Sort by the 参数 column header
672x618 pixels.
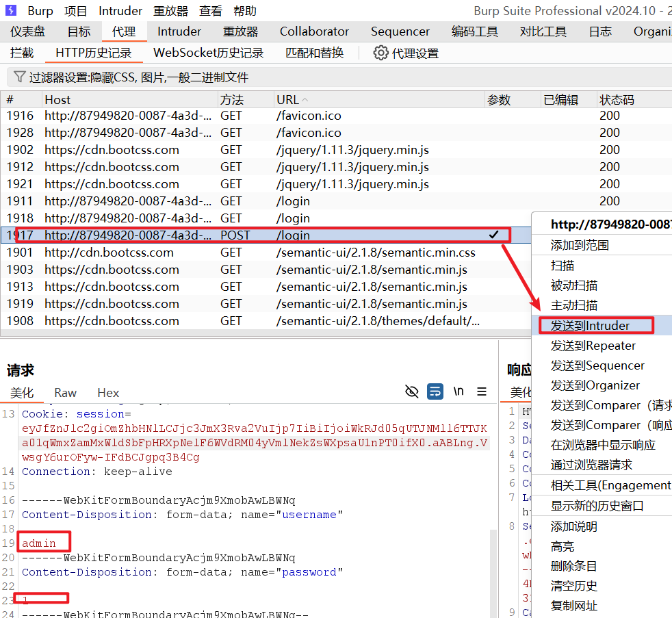pyautogui.click(x=513, y=100)
